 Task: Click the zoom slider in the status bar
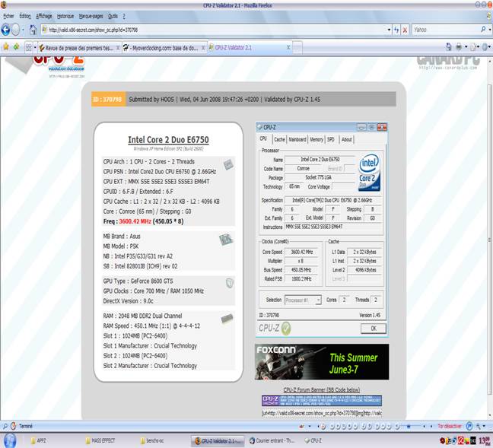[x=409, y=427]
